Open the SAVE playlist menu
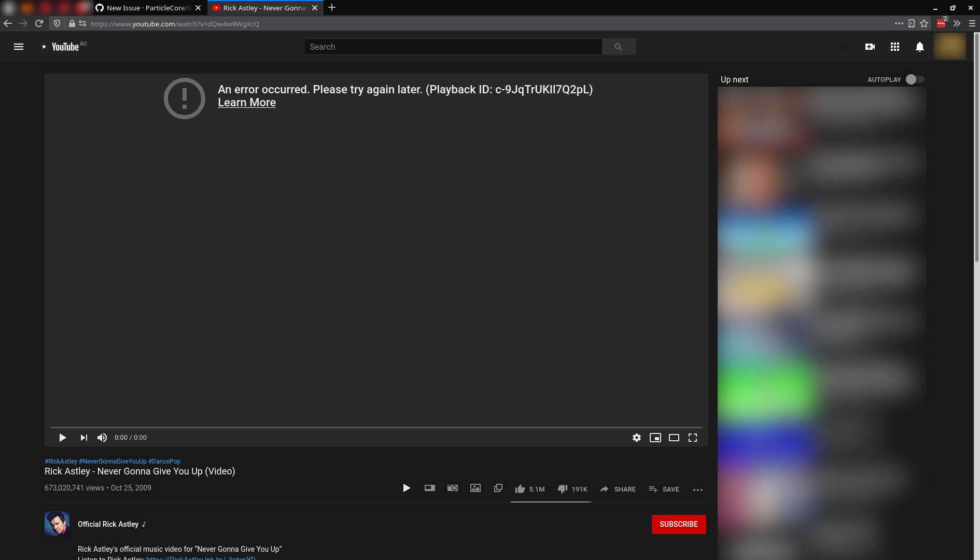This screenshot has height=560, width=980. pyautogui.click(x=664, y=489)
